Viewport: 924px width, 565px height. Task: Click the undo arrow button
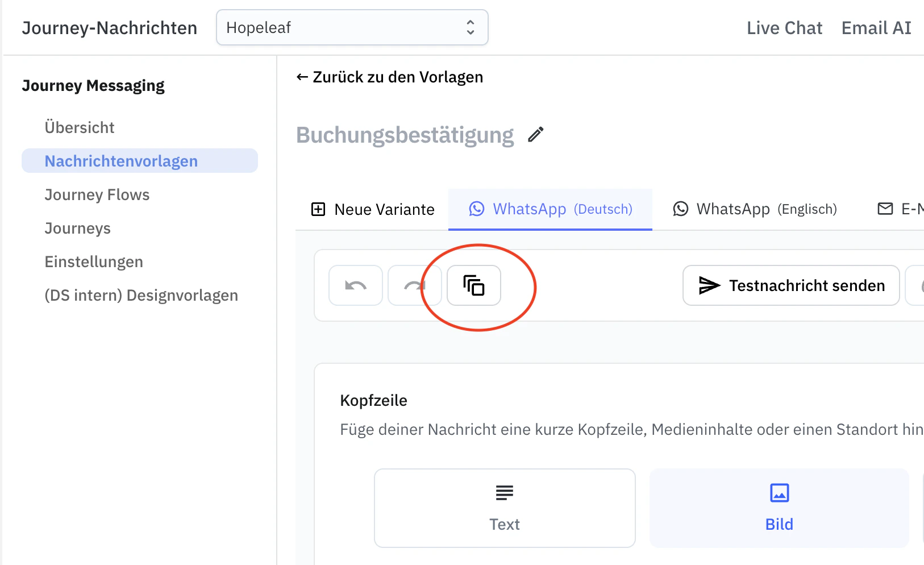[x=356, y=285]
